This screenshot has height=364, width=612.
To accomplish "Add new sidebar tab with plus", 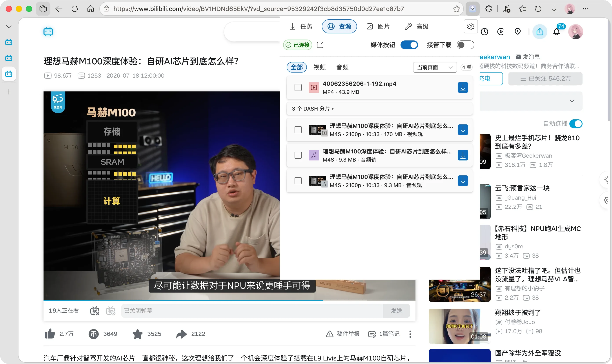I will (9, 92).
